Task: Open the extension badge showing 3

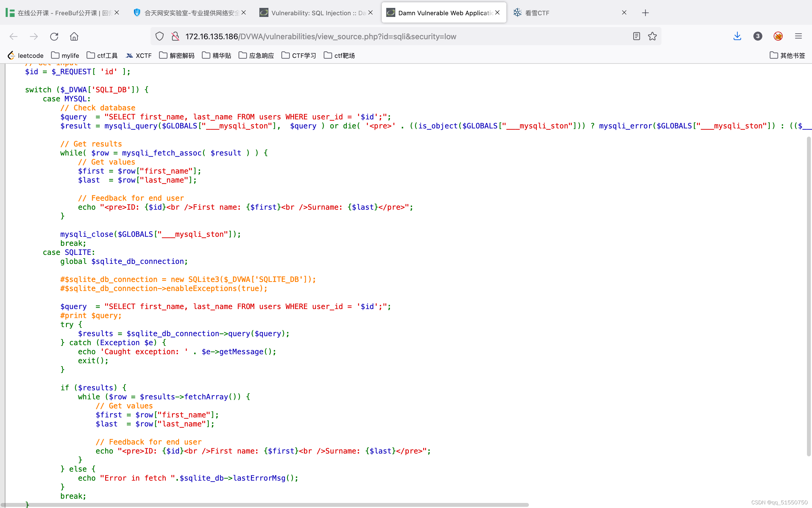Action: [758, 36]
